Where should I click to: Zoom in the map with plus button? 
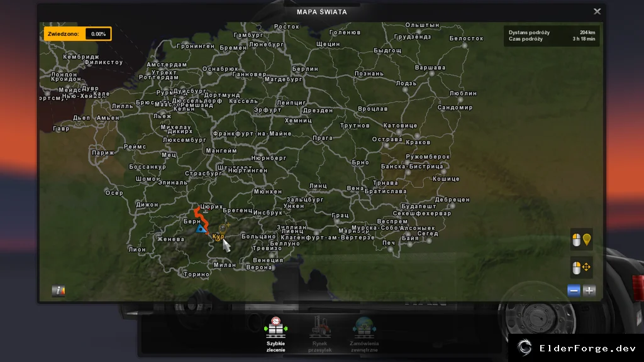(589, 290)
